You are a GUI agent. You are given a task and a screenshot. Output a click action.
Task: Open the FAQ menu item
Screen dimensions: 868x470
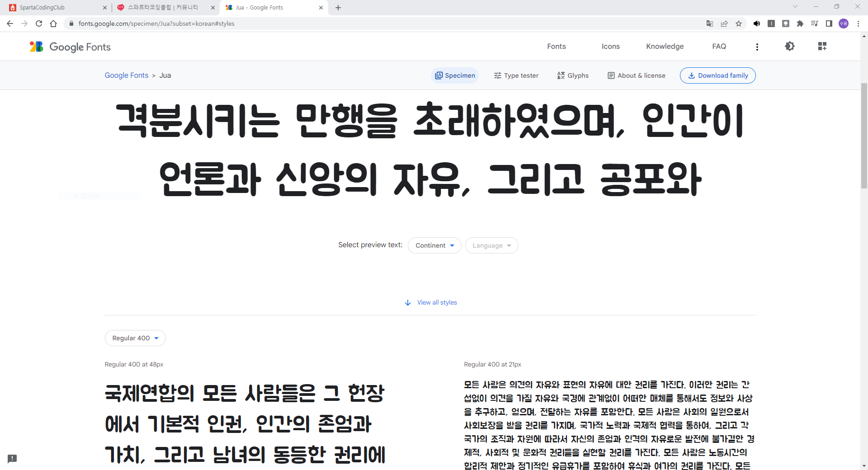(719, 46)
